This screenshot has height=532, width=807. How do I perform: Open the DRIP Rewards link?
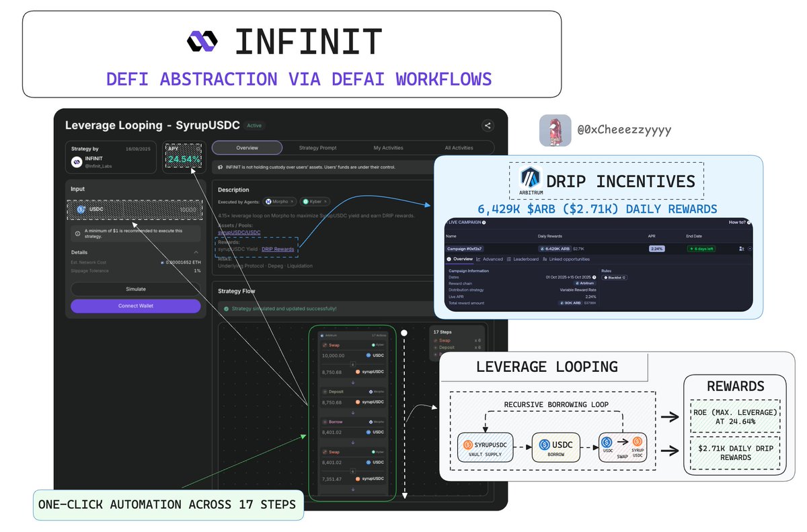pos(278,249)
